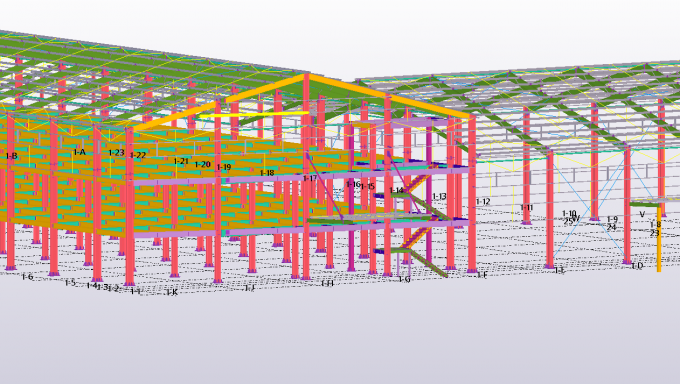Click the 1-E grid label
Image resolution: width=680 pixels, height=384 pixels.
[559, 270]
